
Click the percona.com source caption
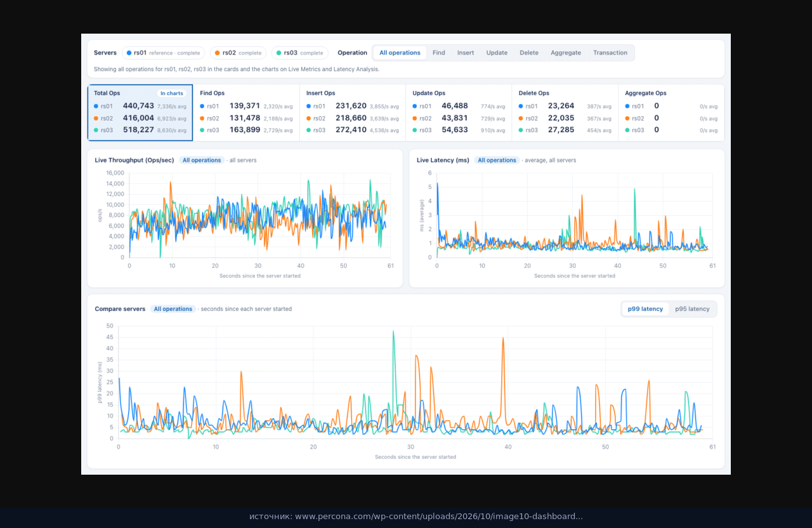tap(416, 517)
